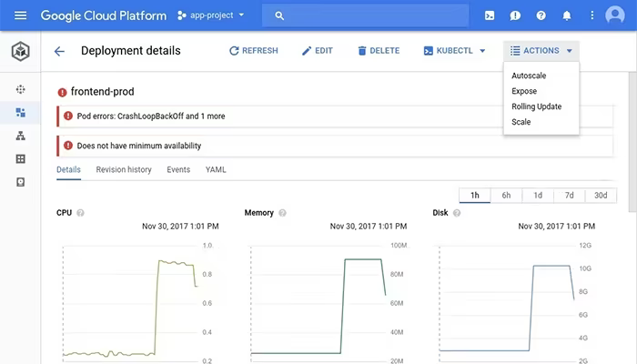The image size is (637, 364).
Task: Activate Cloud Shell icon in header
Action: click(x=490, y=15)
